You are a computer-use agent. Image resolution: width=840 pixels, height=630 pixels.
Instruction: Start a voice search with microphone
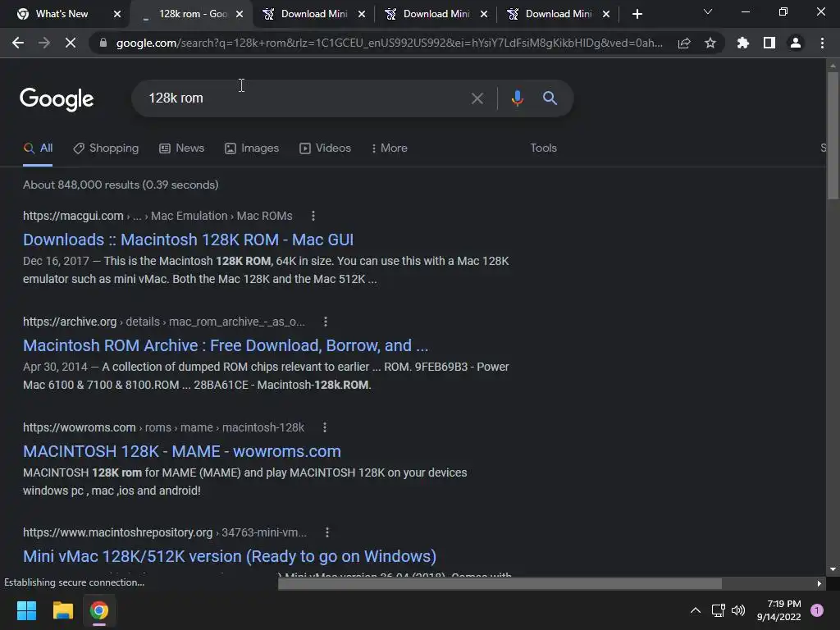pyautogui.click(x=517, y=98)
